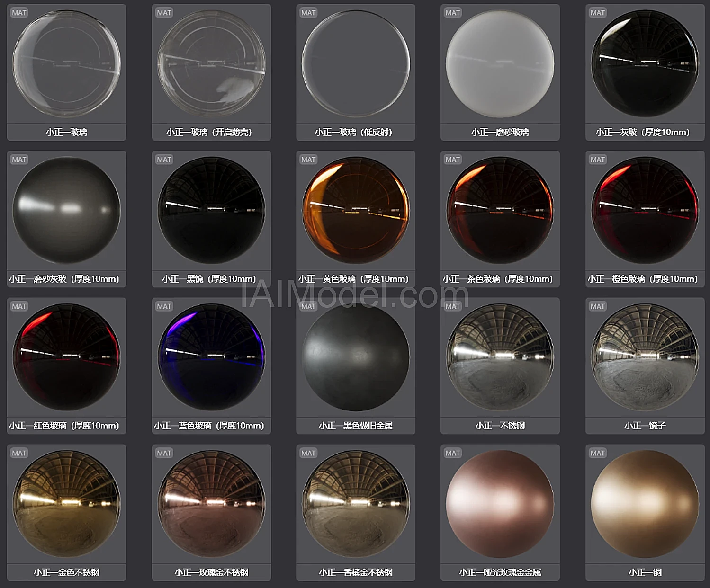
Task: Select the 红色玻璃 red glass sphere
Action: coord(66,357)
